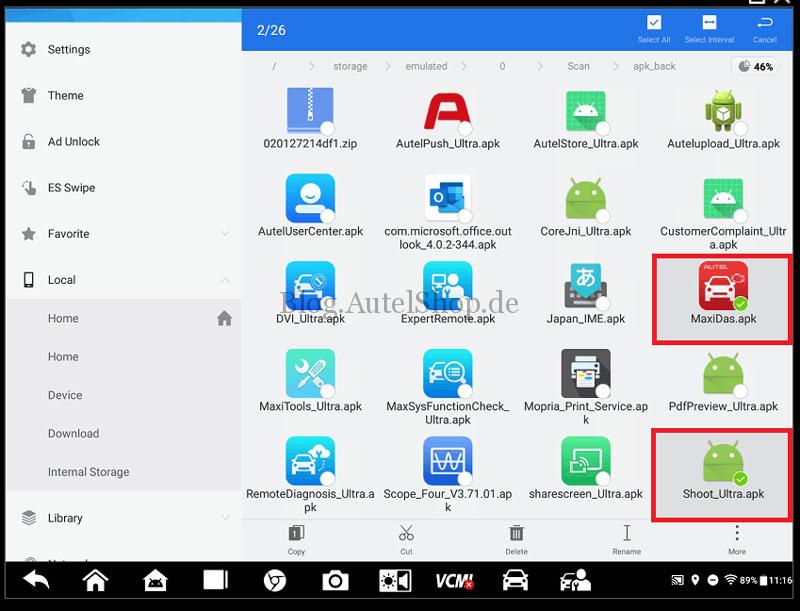The width and height of the screenshot is (800, 611).
Task: Click the Select All icon
Action: tap(654, 24)
